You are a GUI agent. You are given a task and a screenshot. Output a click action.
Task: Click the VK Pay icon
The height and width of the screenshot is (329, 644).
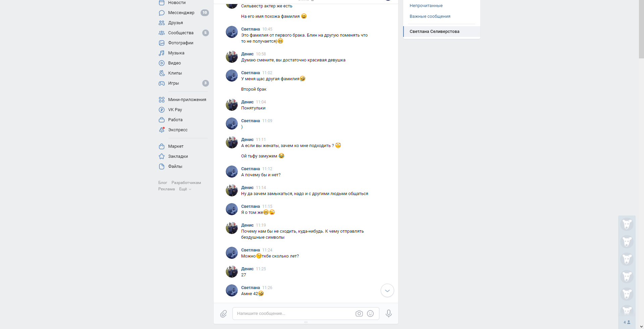[162, 110]
